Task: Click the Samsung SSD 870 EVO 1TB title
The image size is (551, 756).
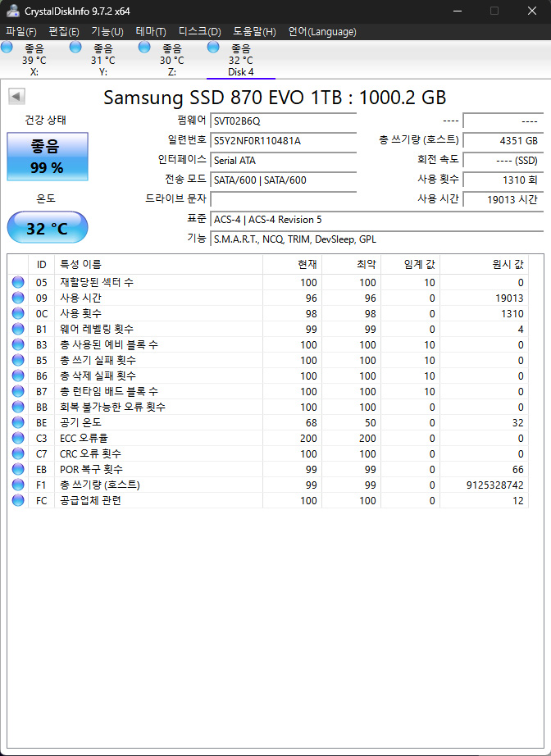Action: coord(275,98)
